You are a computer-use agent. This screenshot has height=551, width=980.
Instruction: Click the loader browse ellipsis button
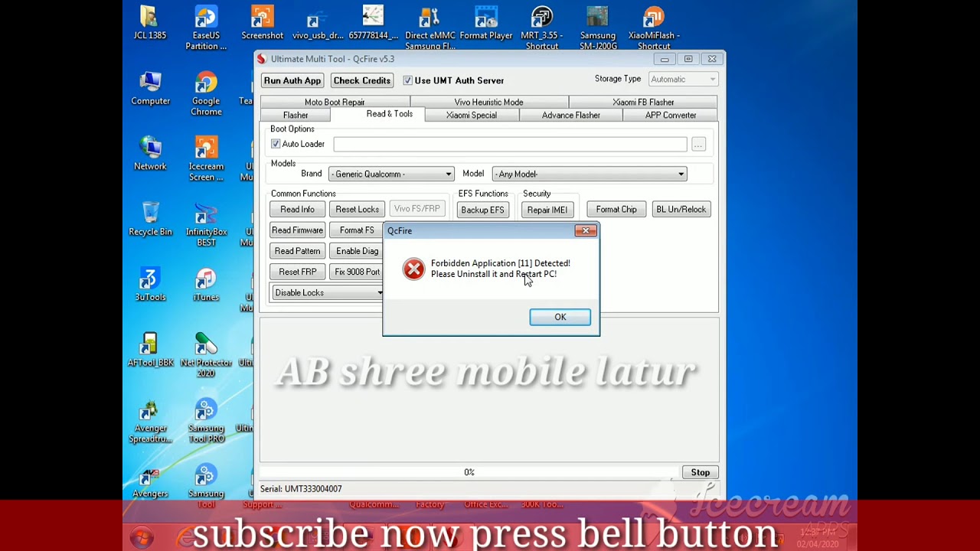(x=698, y=145)
